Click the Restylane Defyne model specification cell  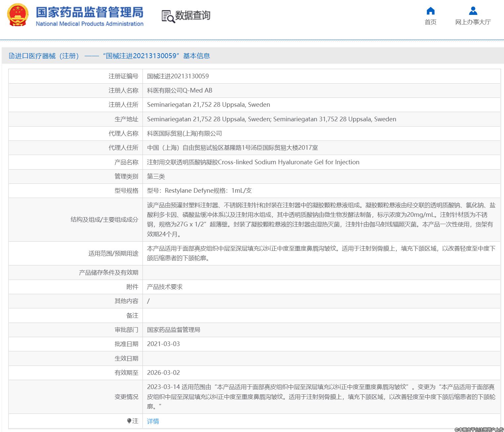(199, 191)
